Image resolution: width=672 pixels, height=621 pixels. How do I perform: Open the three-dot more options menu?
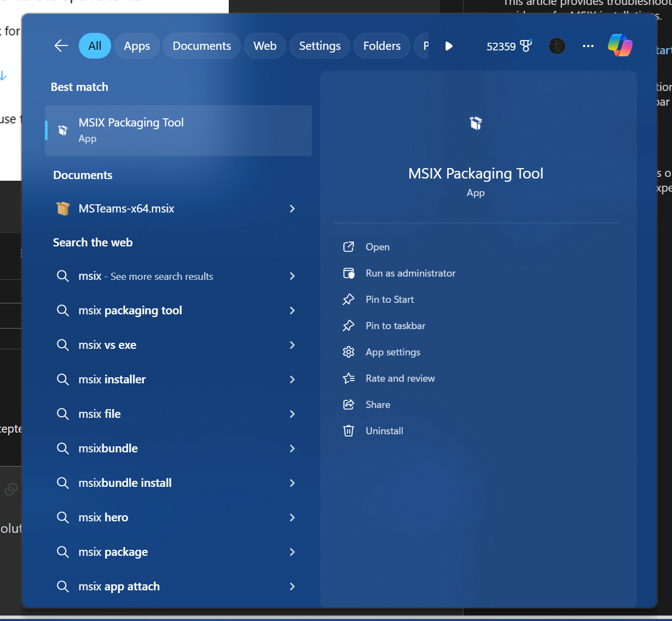coord(588,46)
